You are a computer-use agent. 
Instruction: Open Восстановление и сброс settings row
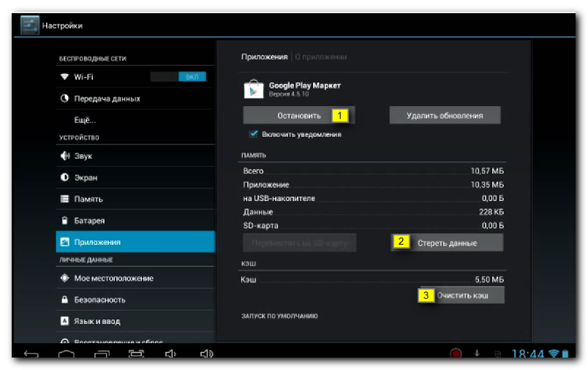point(135,340)
